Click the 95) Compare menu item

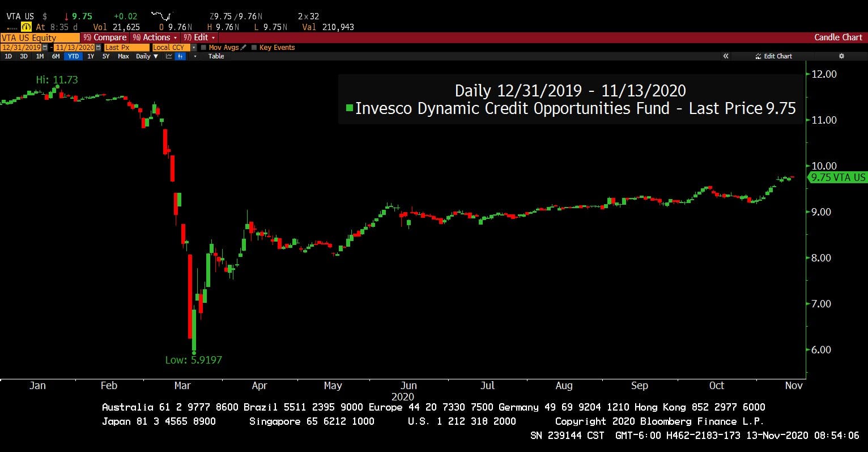click(x=105, y=37)
